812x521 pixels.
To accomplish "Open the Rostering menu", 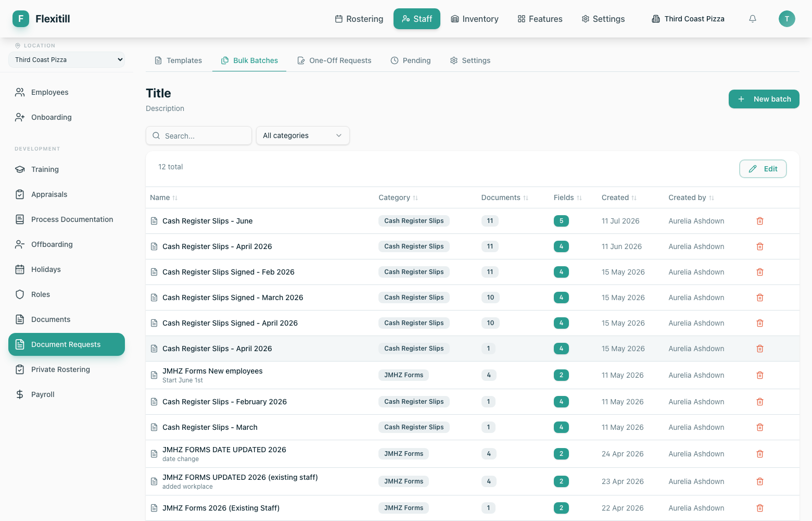I will click(x=359, y=19).
